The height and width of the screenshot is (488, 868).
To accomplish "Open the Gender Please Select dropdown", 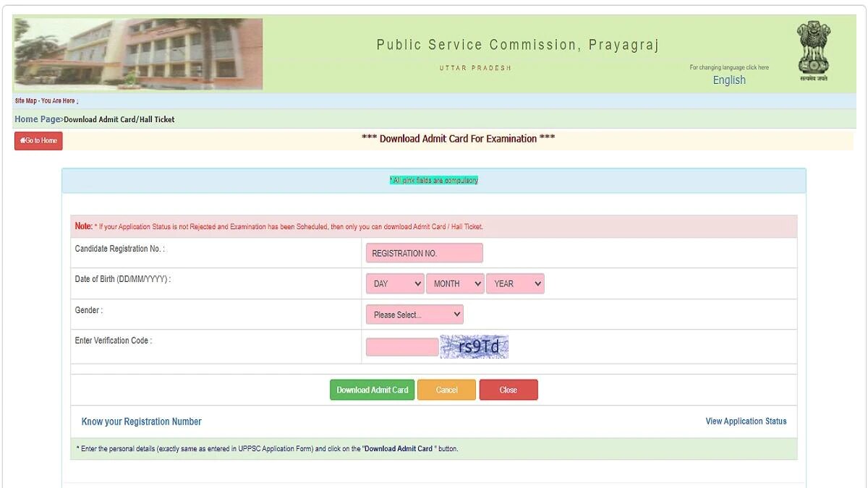I will [x=414, y=314].
